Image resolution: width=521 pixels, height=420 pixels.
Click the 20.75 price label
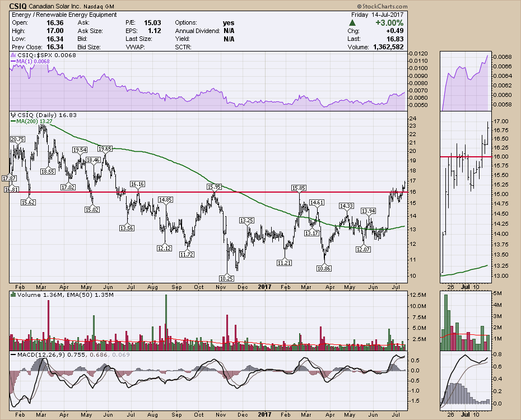(17, 139)
